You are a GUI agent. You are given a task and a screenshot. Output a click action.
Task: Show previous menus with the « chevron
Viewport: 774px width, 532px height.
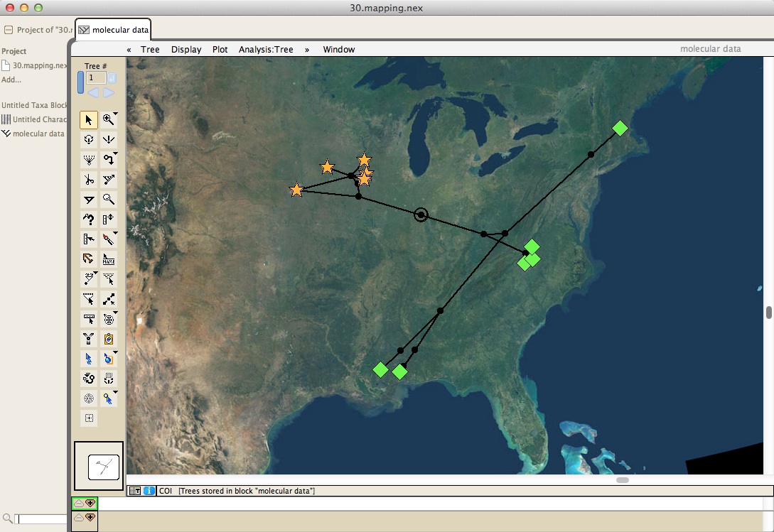(129, 50)
